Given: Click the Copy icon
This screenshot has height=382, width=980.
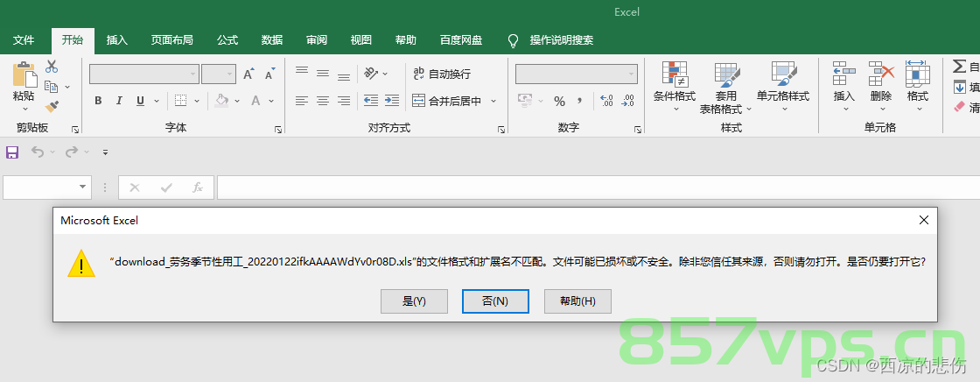Looking at the screenshot, I should click(52, 87).
